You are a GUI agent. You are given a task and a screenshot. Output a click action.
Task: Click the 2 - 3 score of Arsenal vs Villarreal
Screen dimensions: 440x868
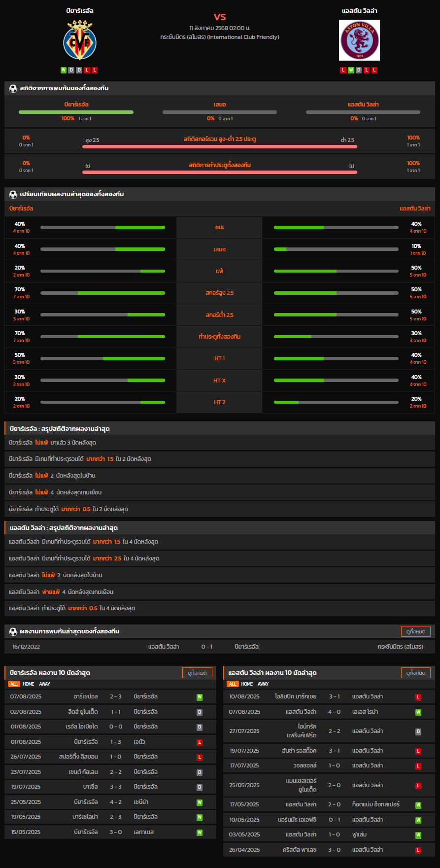pos(116,697)
